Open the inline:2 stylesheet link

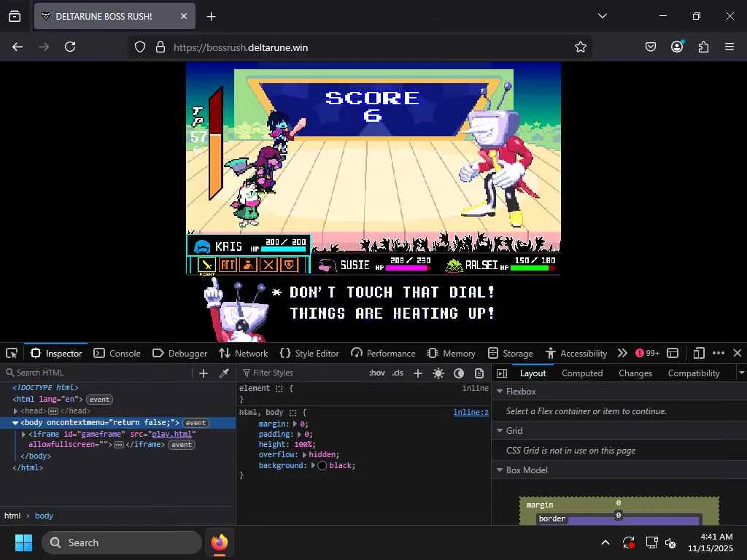(x=471, y=413)
